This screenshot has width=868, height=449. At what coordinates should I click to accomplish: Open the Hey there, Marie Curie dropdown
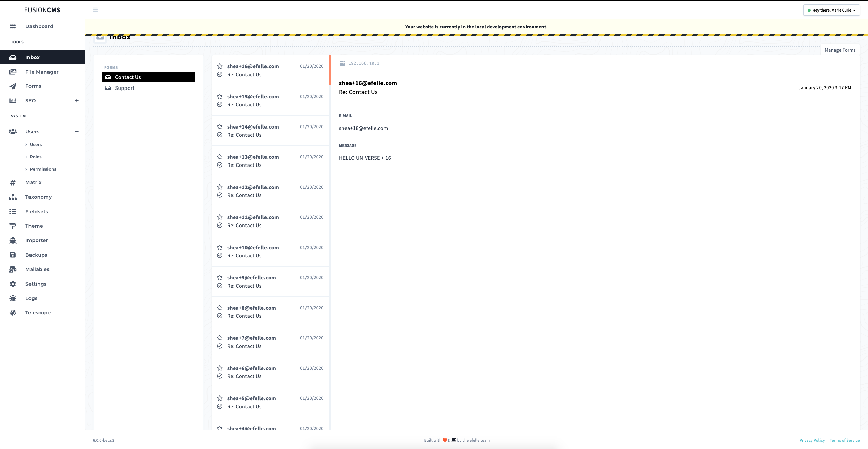click(x=831, y=10)
